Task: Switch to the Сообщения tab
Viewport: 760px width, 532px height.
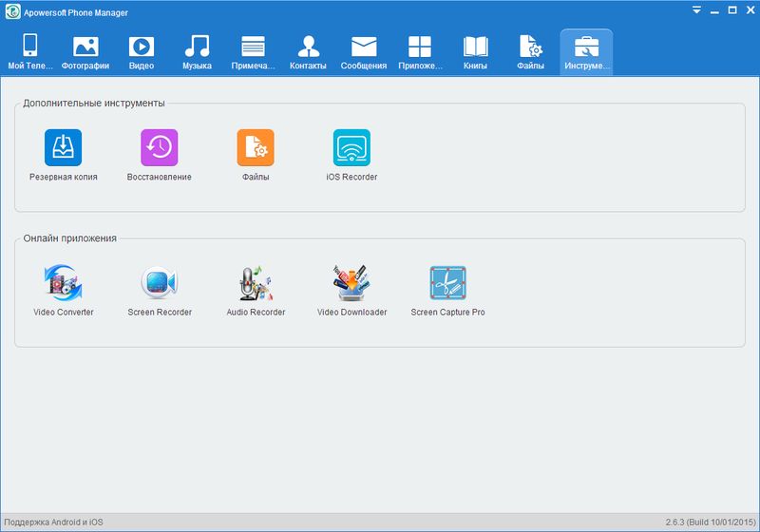Action: click(364, 52)
